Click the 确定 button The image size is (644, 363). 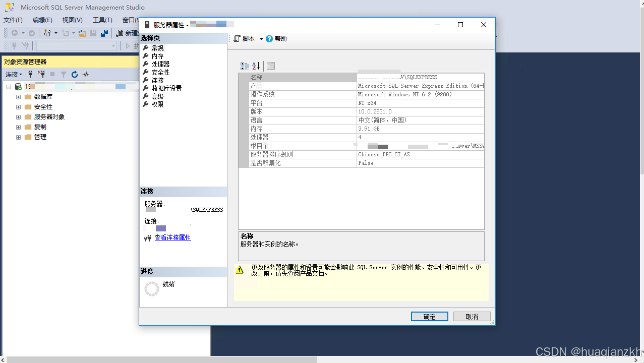429,317
